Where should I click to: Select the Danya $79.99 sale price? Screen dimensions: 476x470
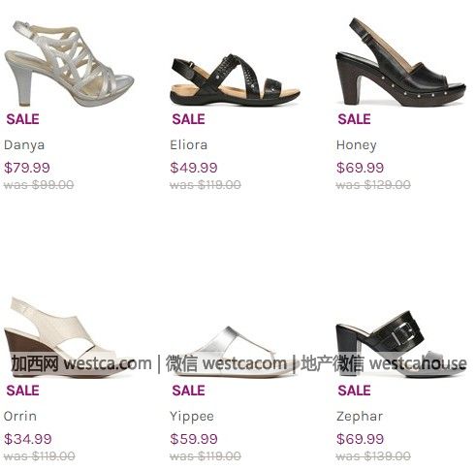point(27,168)
